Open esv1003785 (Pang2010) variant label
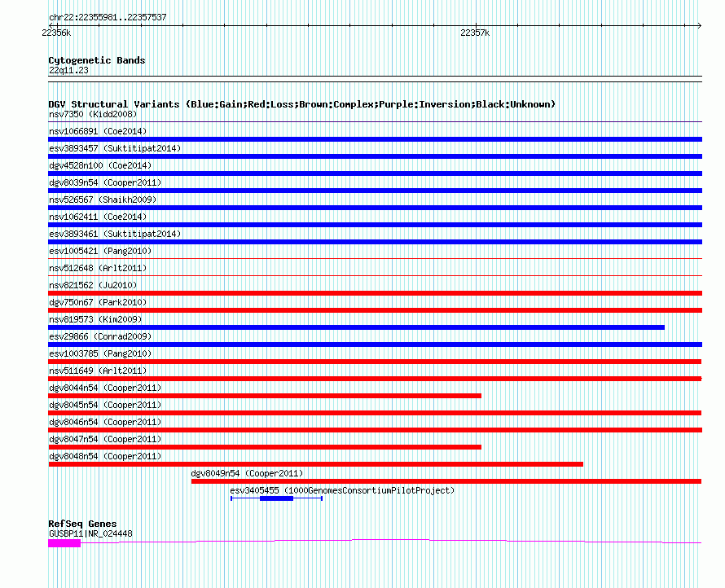The width and height of the screenshot is (725, 588). tap(100, 353)
